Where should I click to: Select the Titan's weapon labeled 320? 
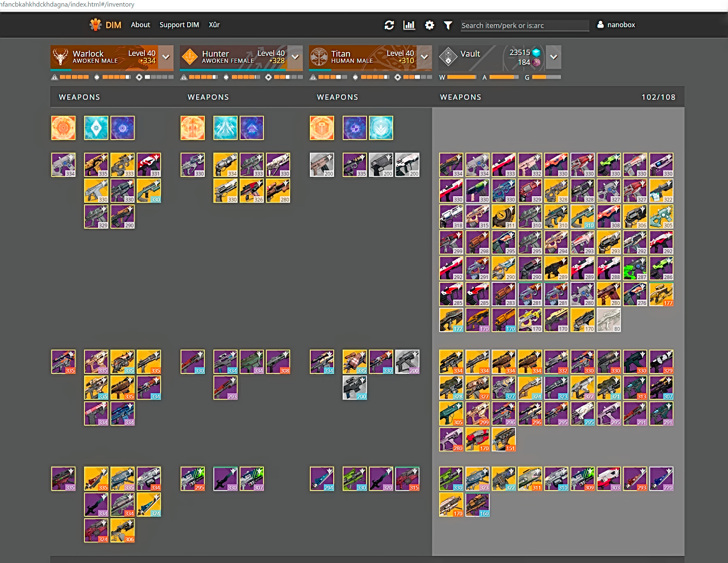pos(381,478)
